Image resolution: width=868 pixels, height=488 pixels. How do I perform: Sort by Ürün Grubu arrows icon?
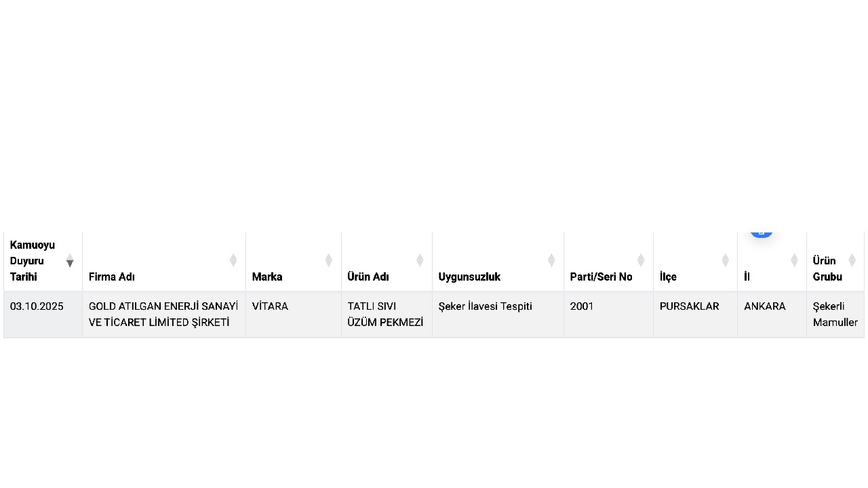pos(852,260)
